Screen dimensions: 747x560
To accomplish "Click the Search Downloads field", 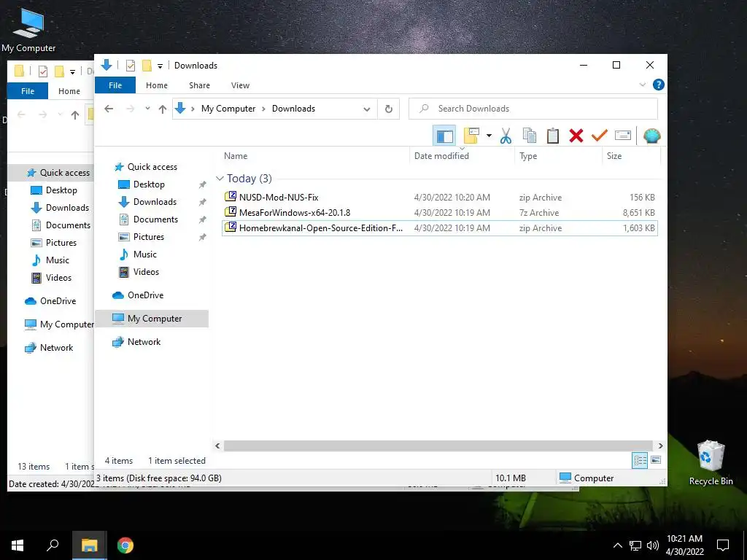I will (533, 109).
